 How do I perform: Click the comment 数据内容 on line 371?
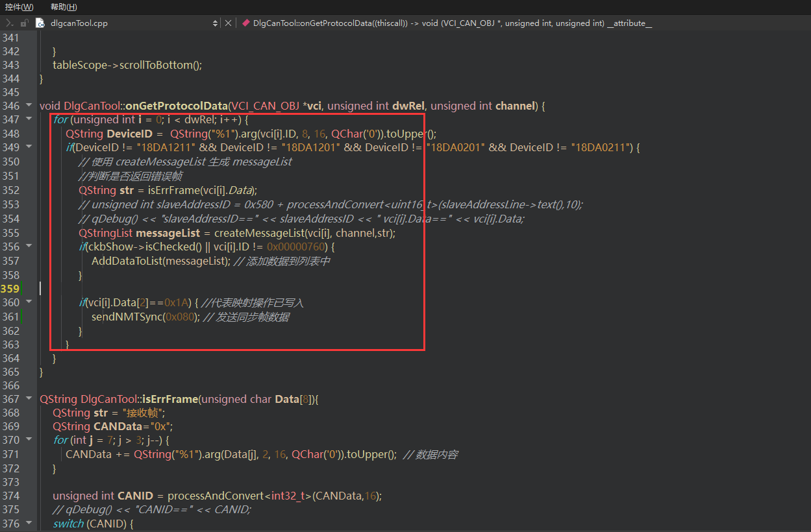430,454
